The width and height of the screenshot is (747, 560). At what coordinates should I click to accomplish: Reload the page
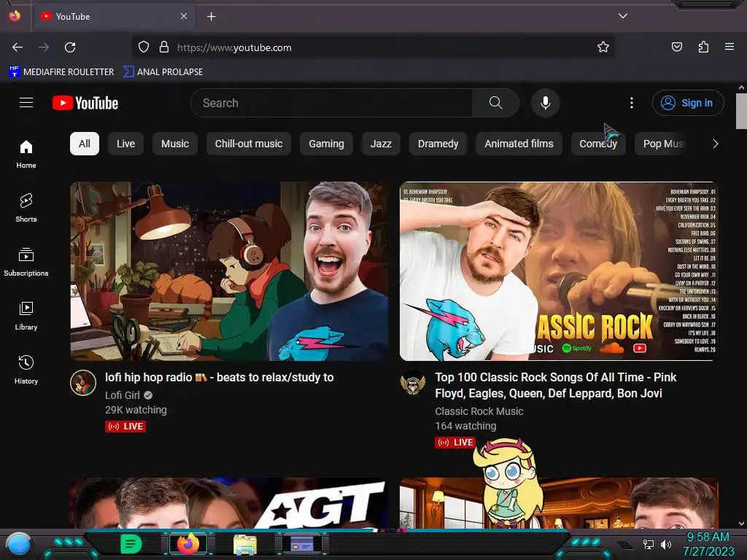tap(70, 47)
